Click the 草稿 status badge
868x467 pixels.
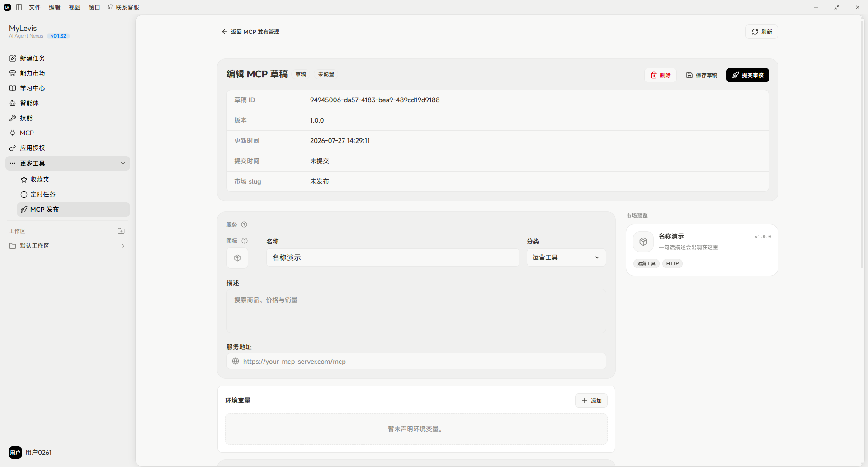coord(301,75)
